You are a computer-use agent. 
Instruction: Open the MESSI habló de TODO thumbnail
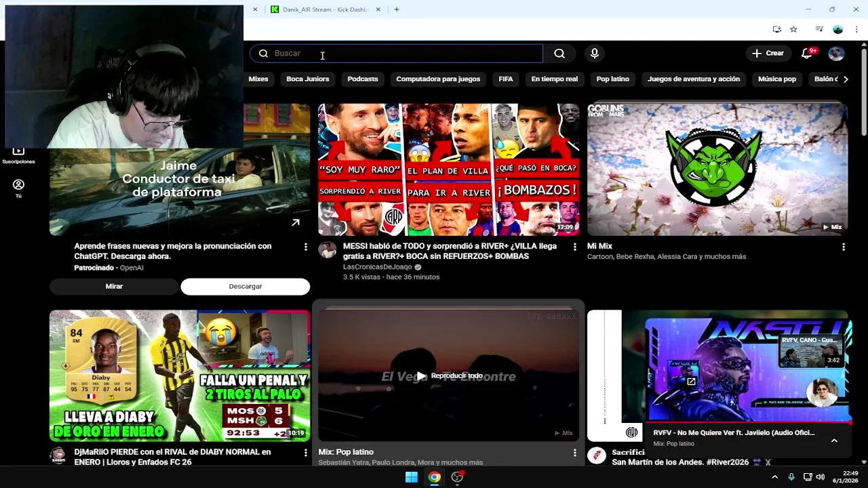point(449,169)
